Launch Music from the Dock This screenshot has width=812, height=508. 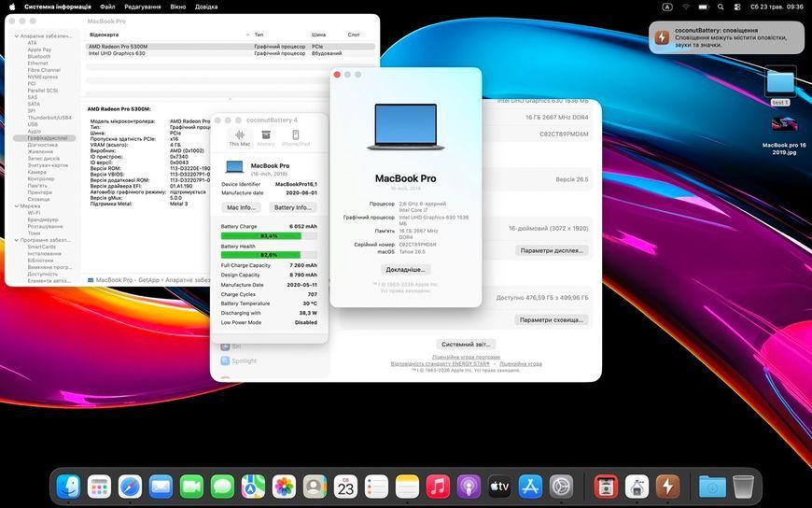pos(438,487)
